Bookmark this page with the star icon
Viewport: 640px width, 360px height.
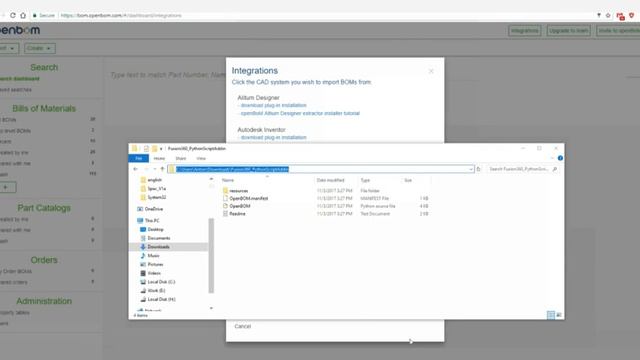pyautogui.click(x=608, y=16)
